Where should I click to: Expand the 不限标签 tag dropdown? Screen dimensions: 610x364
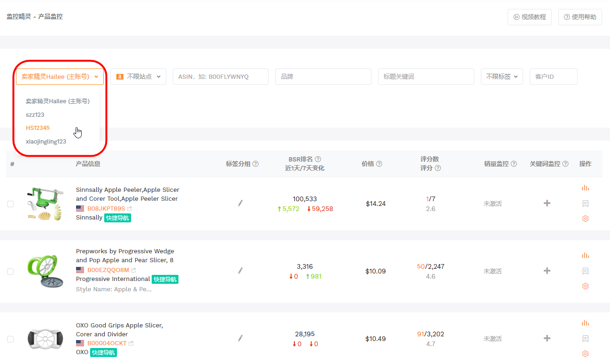pyautogui.click(x=502, y=76)
